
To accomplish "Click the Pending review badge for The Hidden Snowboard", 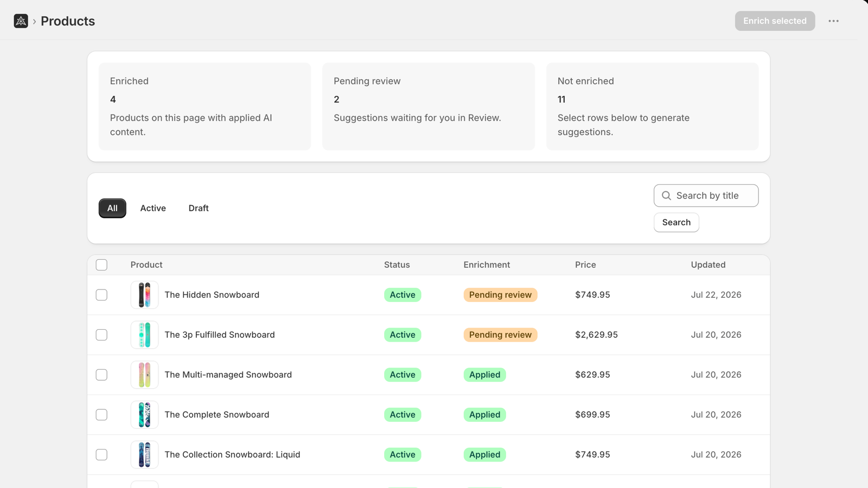I will click(500, 295).
